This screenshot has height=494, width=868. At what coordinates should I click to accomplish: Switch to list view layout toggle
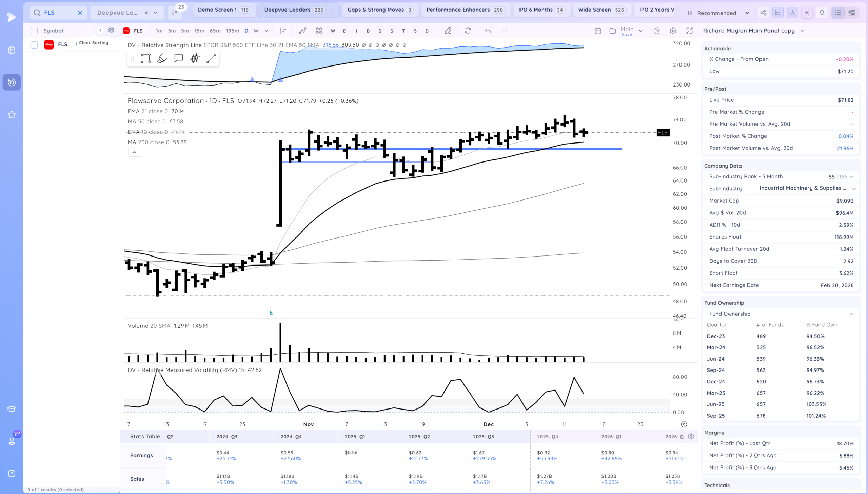point(838,13)
